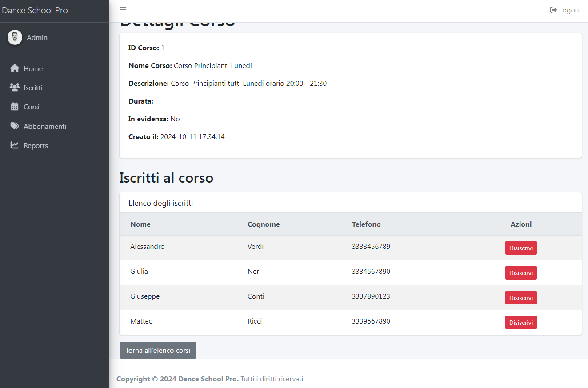Image resolution: width=588 pixels, height=388 pixels.
Task: Toggle sidebar with the hamburger menu icon
Action: coord(123,10)
